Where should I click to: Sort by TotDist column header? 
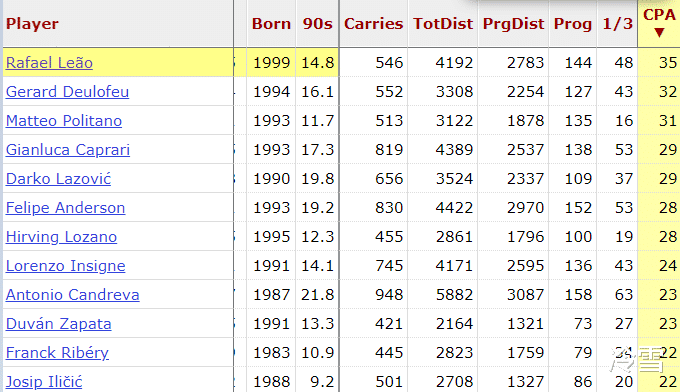click(x=443, y=24)
